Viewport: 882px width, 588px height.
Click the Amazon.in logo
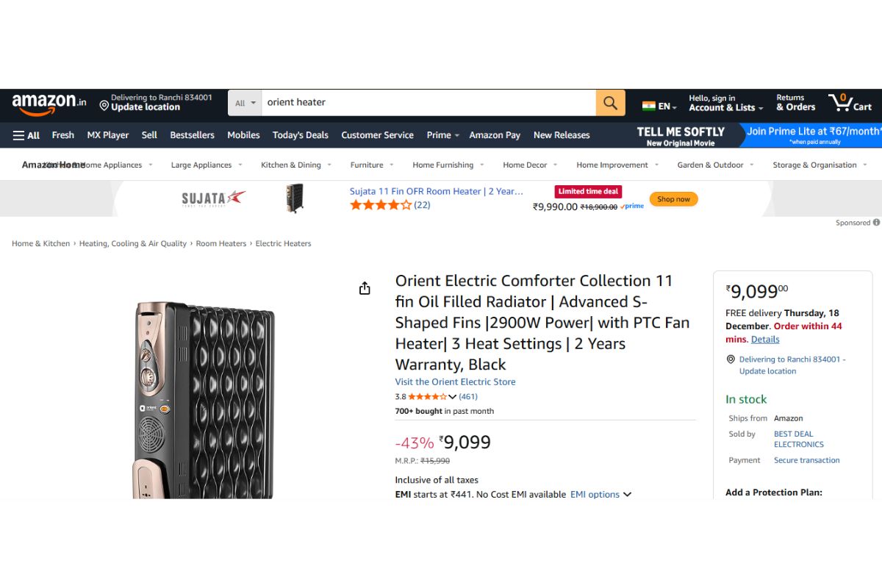pyautogui.click(x=49, y=103)
